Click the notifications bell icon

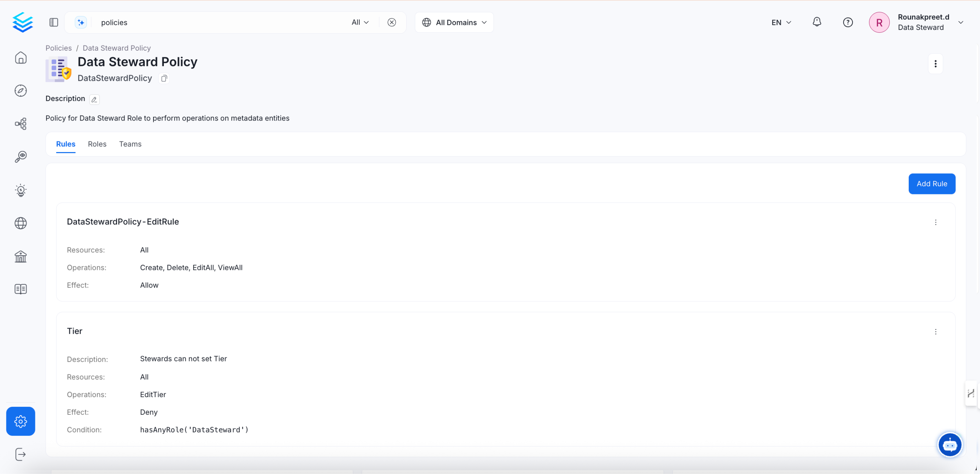817,22
